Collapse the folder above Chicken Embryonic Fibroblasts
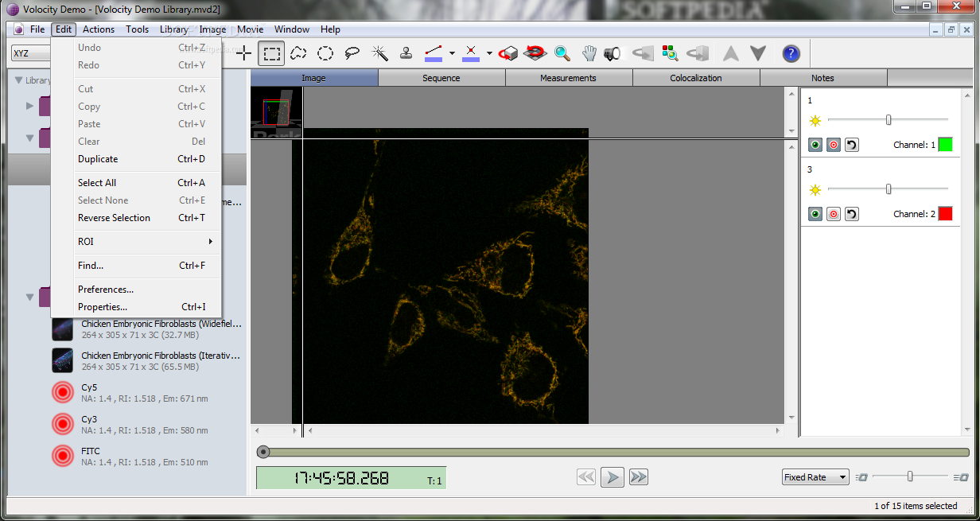980x521 pixels. [x=30, y=297]
